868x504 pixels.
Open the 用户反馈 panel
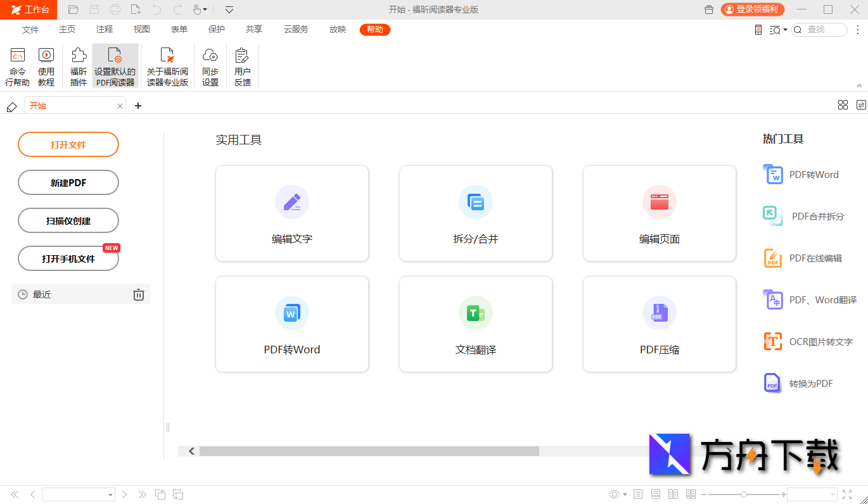pos(242,65)
